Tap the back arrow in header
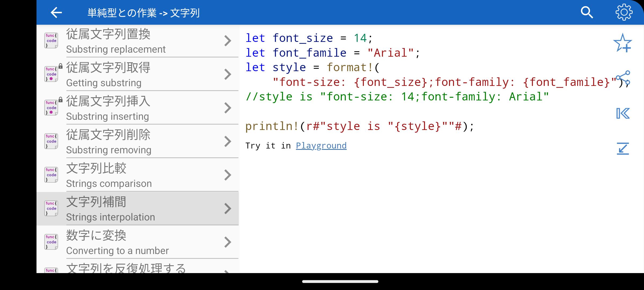This screenshot has height=290, width=644. [x=56, y=13]
